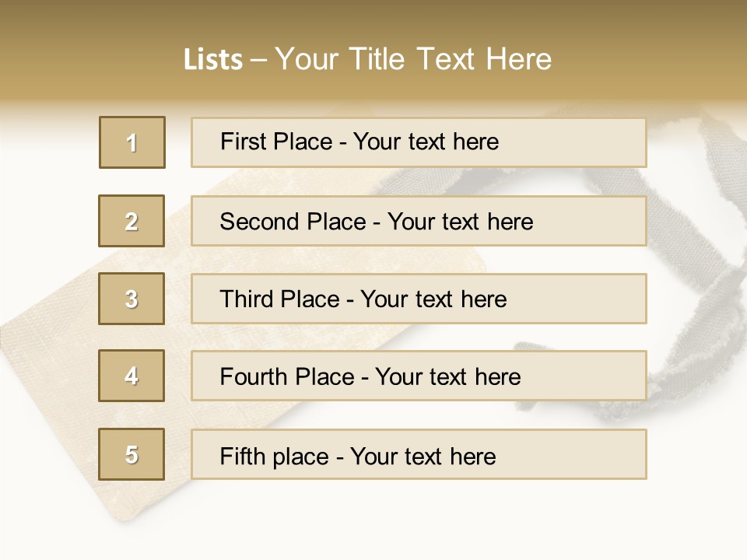
Task: Click the words Title Text Here
Action: [x=451, y=59]
